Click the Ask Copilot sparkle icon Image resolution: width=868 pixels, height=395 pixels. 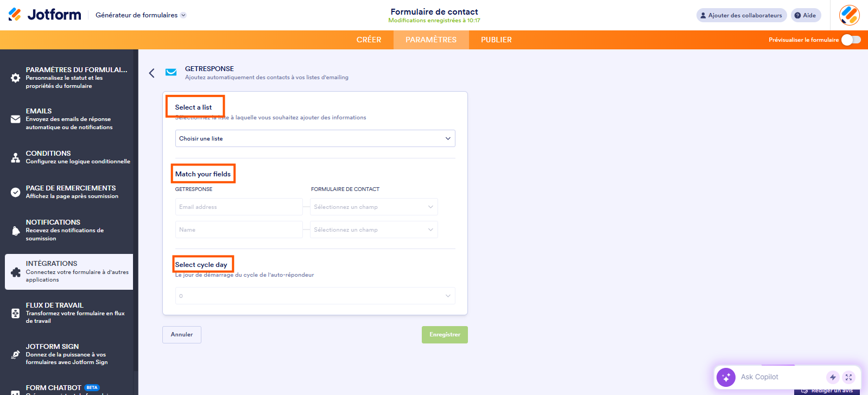pyautogui.click(x=726, y=377)
